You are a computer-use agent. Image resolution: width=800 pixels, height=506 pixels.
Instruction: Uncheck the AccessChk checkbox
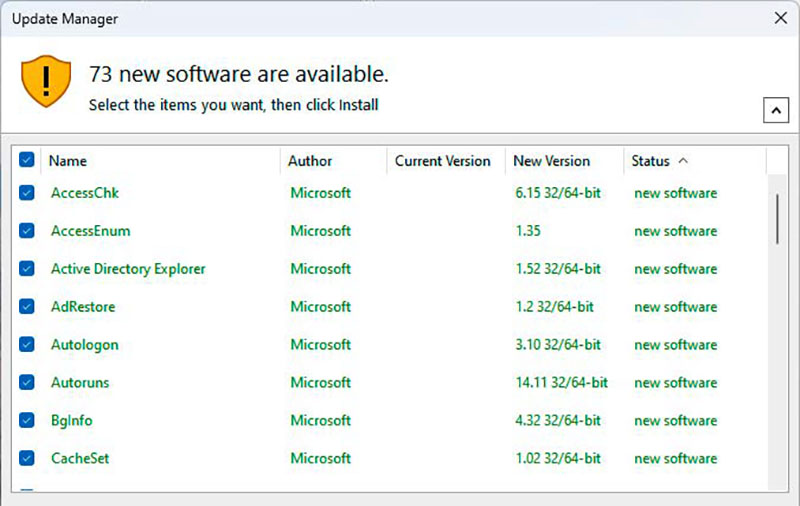click(x=27, y=193)
